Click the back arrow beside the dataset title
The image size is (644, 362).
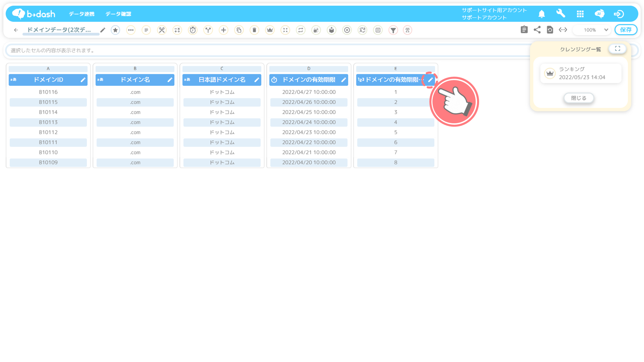click(x=16, y=30)
